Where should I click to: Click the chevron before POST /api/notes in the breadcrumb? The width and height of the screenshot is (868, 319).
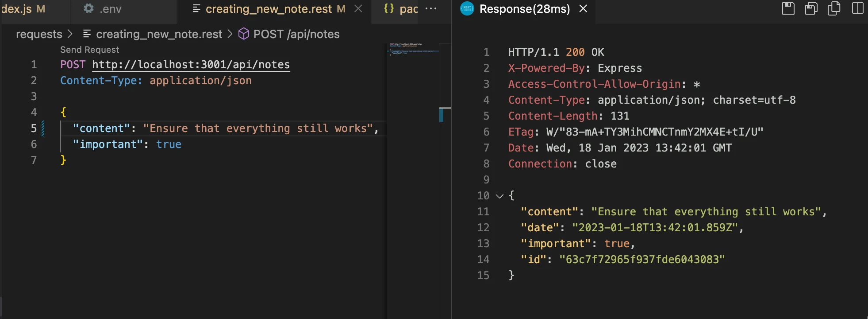pos(230,34)
